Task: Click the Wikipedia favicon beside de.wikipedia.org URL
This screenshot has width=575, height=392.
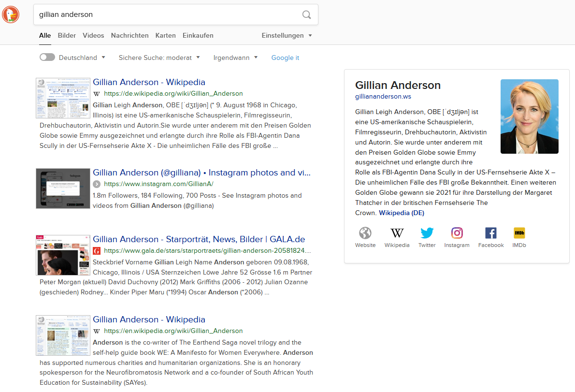Action: 97,94
